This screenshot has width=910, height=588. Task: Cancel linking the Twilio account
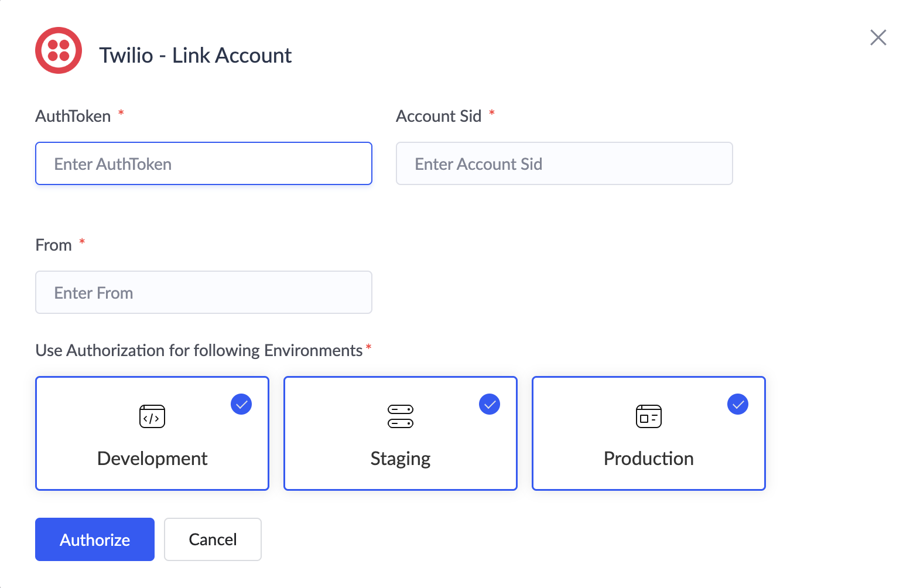(213, 539)
